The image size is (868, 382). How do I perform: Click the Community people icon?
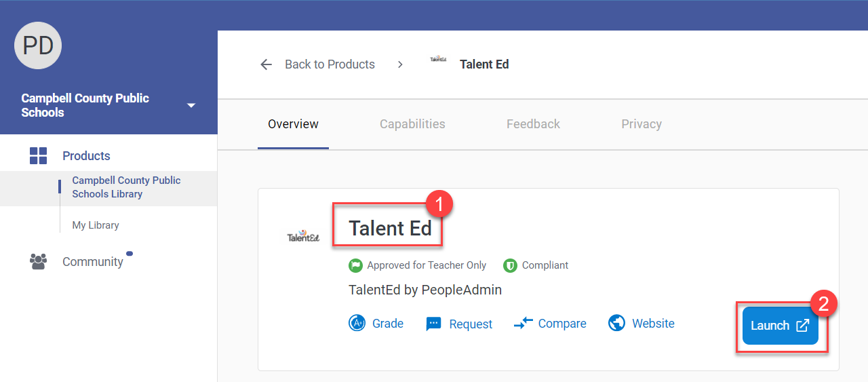click(x=39, y=261)
